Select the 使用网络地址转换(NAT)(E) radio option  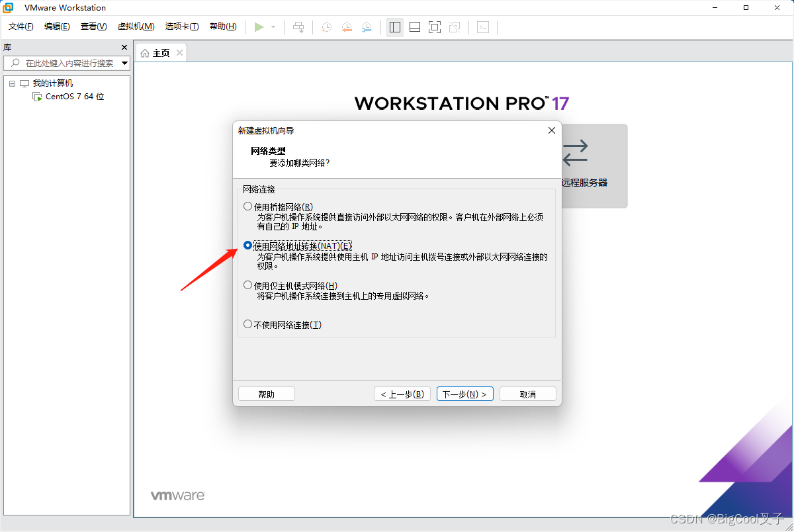click(x=248, y=245)
